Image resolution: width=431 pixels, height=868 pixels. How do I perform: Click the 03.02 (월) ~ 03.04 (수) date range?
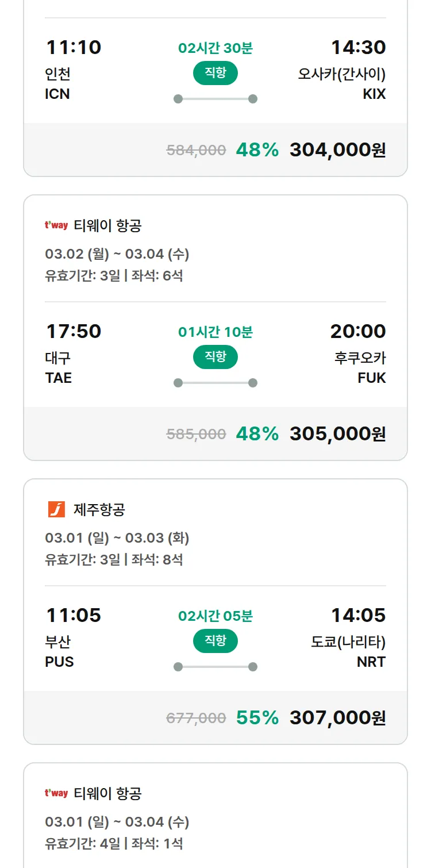point(117,254)
